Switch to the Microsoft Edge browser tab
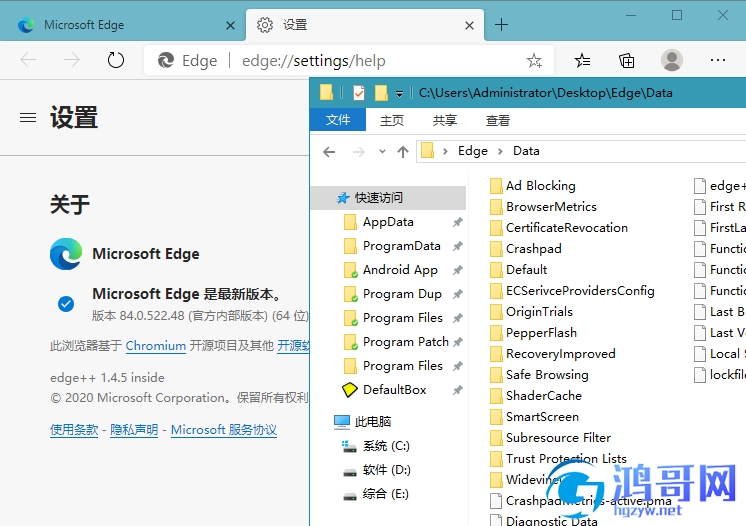 pos(123,25)
